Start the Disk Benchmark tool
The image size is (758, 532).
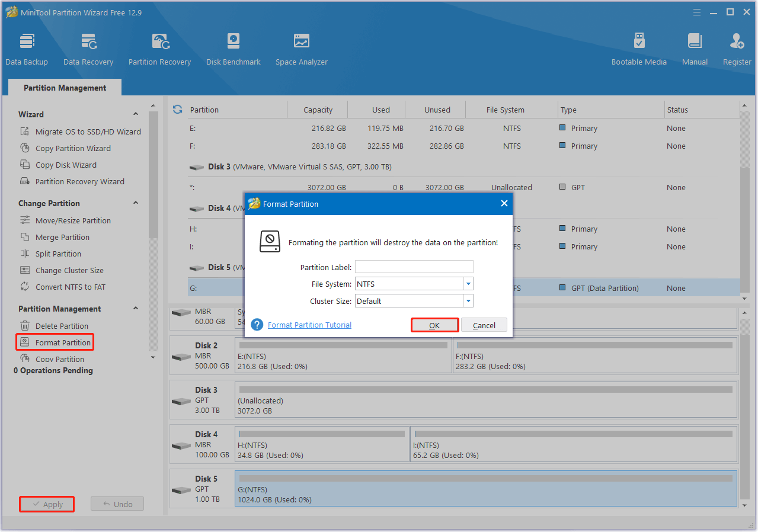click(x=233, y=49)
